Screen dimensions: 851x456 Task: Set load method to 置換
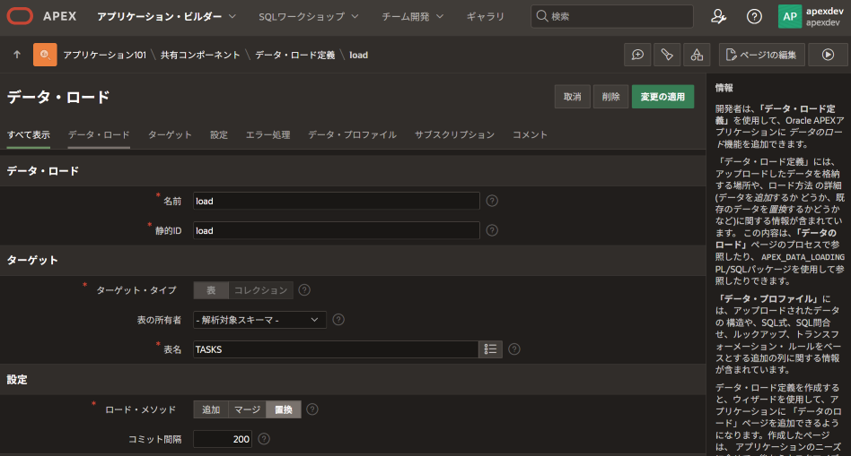283,409
